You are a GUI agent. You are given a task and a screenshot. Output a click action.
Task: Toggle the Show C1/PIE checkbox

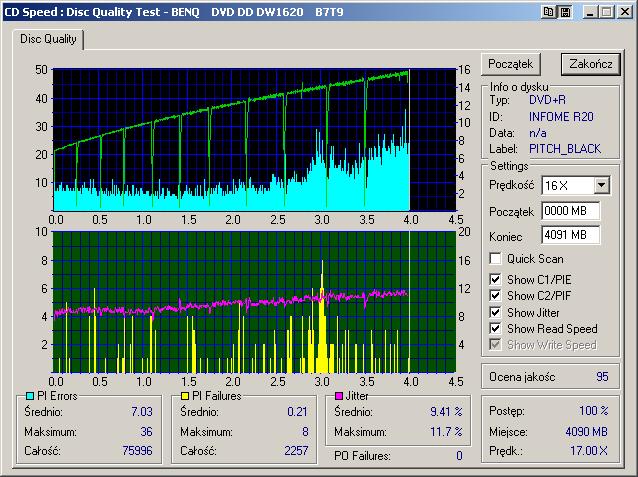coord(495,279)
